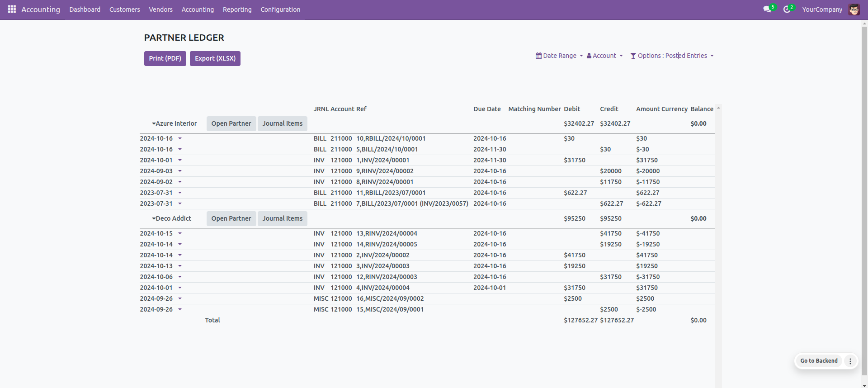Click the user avatar picture
Image resolution: width=868 pixels, height=388 pixels.
[x=854, y=9]
